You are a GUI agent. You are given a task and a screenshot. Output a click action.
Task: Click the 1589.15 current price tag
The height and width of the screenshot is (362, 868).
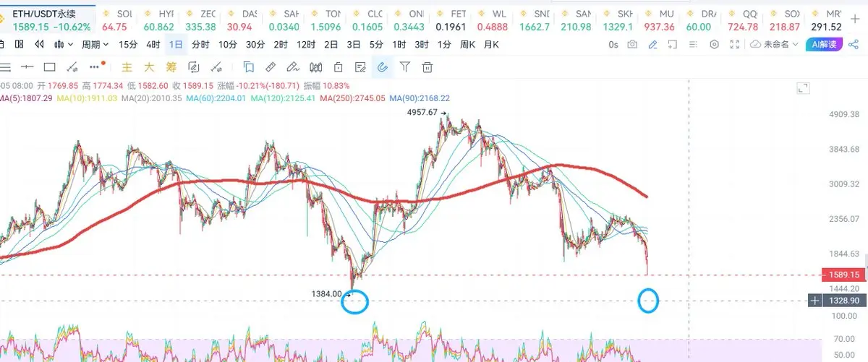click(x=845, y=275)
